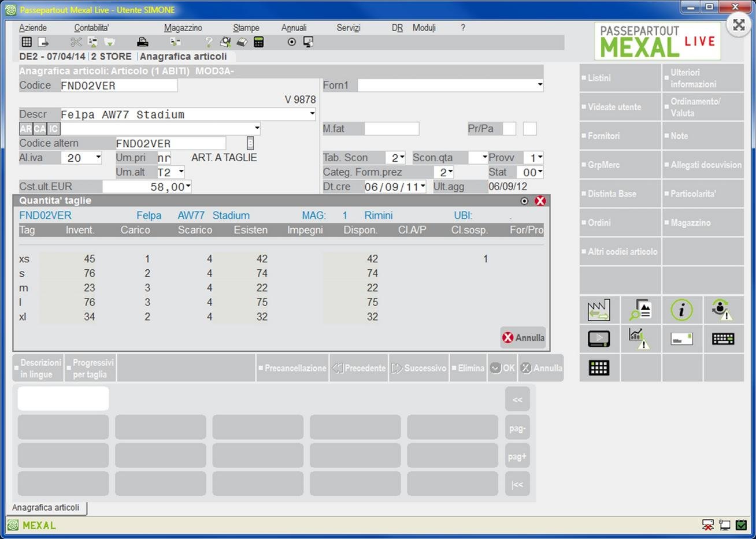
Task: Toggle the radio dot in Quantita' taglie header
Action: 524,201
